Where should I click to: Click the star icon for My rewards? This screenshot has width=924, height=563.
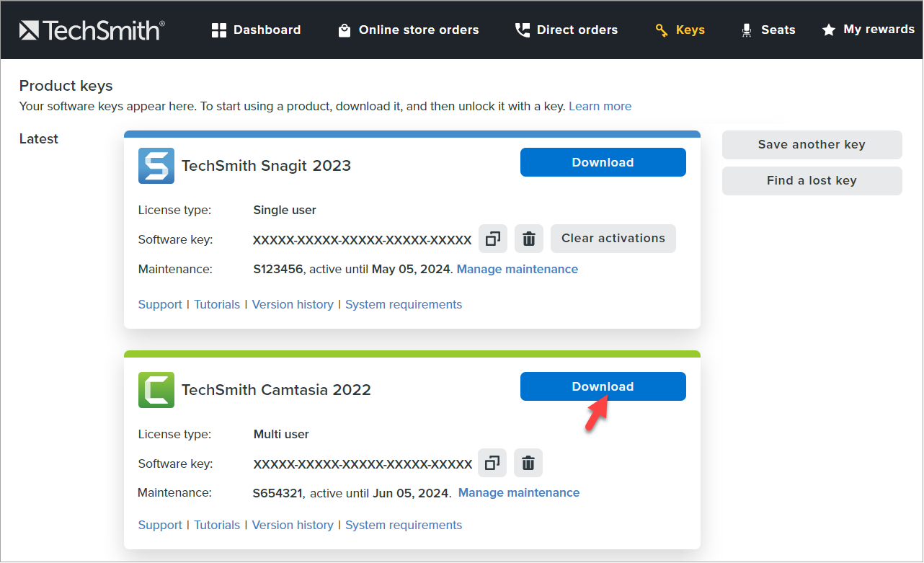(x=827, y=30)
